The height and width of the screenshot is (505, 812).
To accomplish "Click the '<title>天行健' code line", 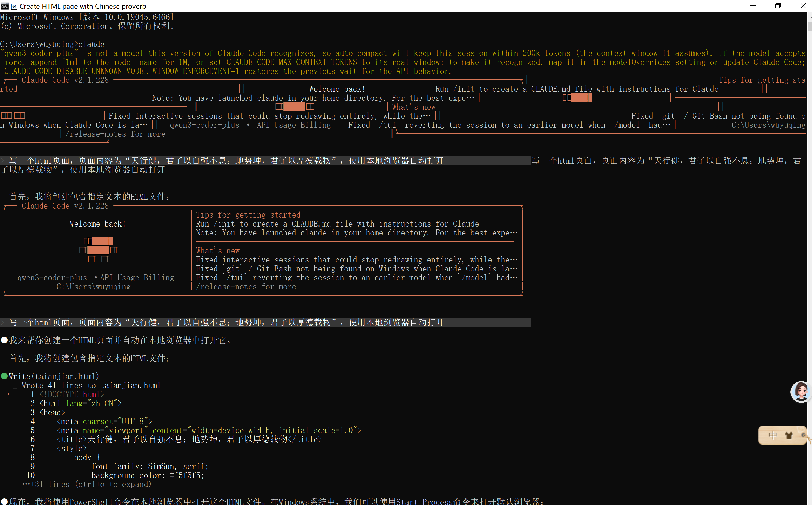I will (x=189, y=439).
